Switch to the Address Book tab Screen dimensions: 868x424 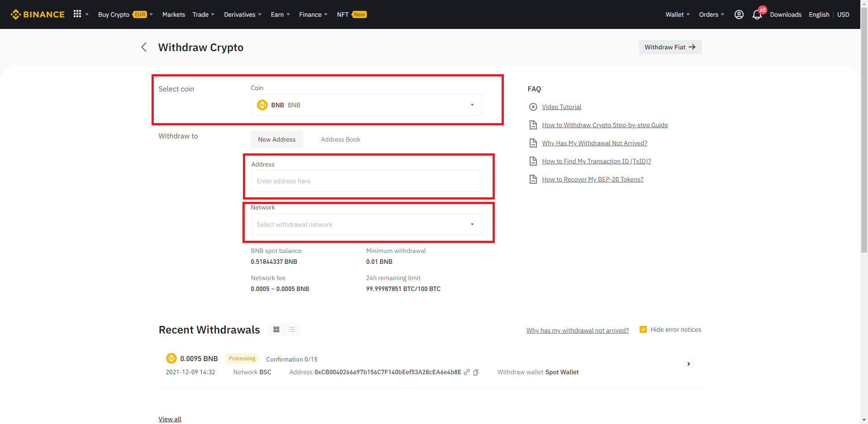pos(341,139)
